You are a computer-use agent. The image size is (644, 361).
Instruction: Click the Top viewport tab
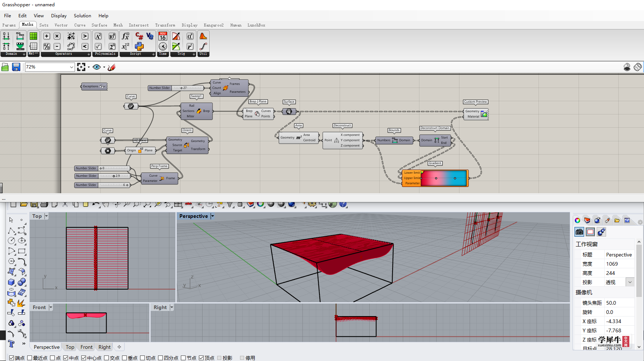tap(70, 347)
